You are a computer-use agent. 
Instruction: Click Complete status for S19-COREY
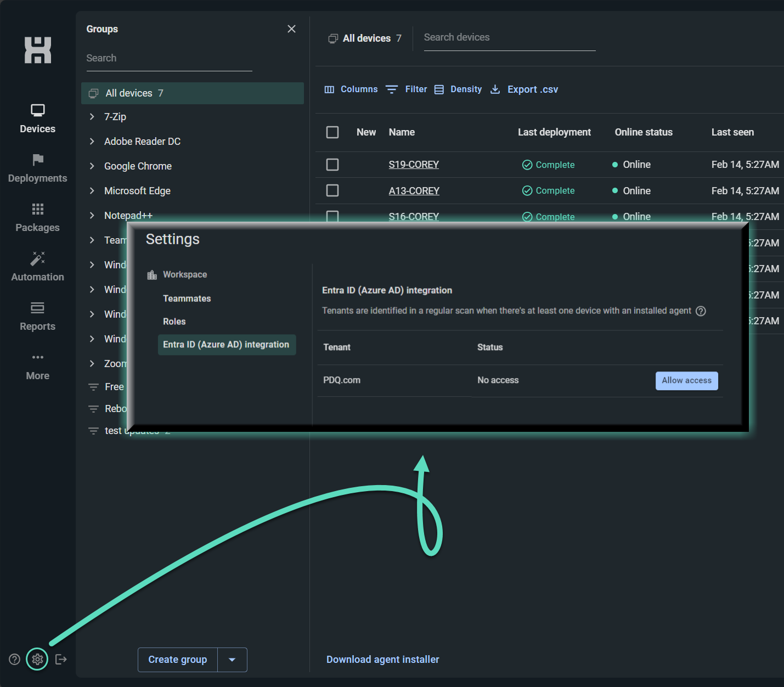548,165
